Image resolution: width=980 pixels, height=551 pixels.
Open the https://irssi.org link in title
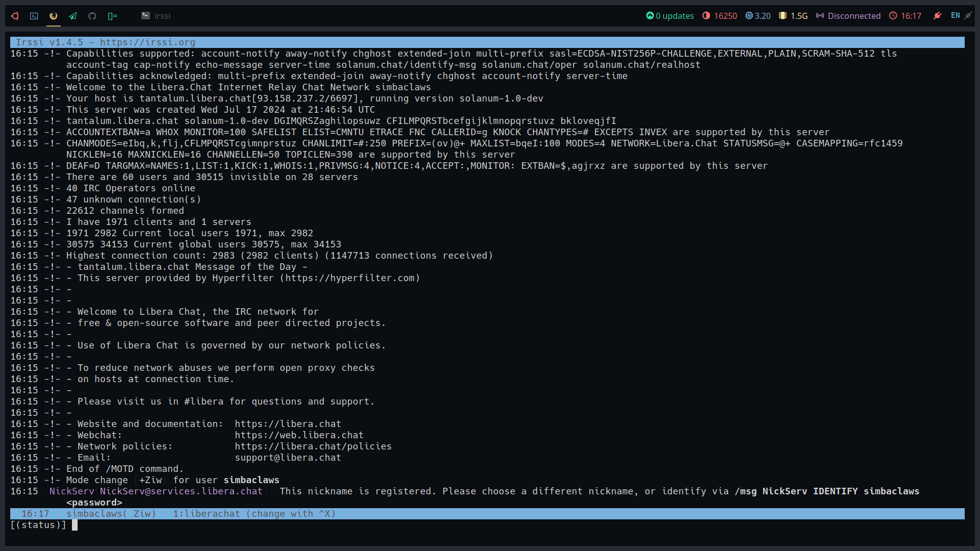148,42
